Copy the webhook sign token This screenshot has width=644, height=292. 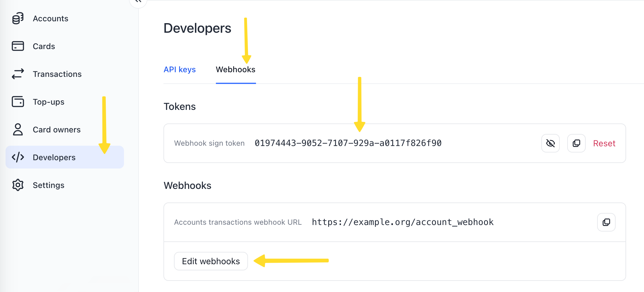(x=576, y=143)
